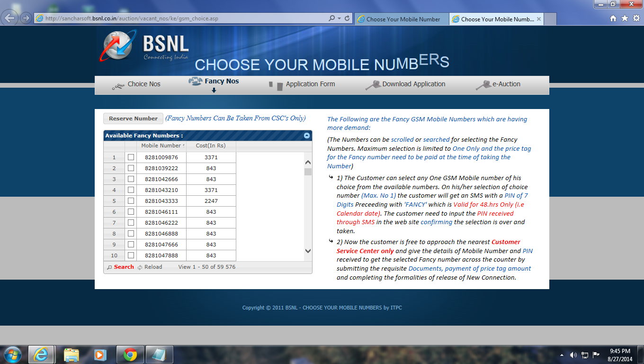Tick the checkbox for 8281042666

131,179
